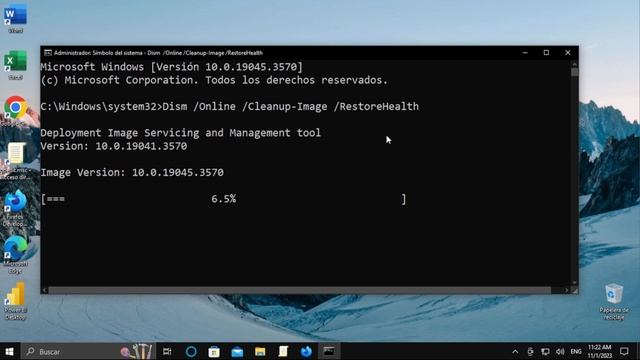Click '(c) Microsoft Corporation' copyright line

click(x=214, y=80)
